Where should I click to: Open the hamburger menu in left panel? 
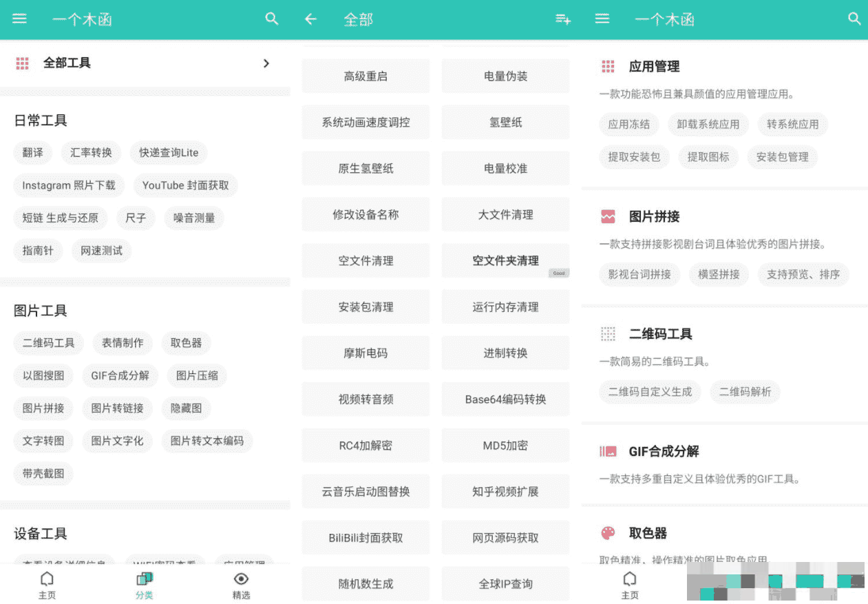pos(19,19)
